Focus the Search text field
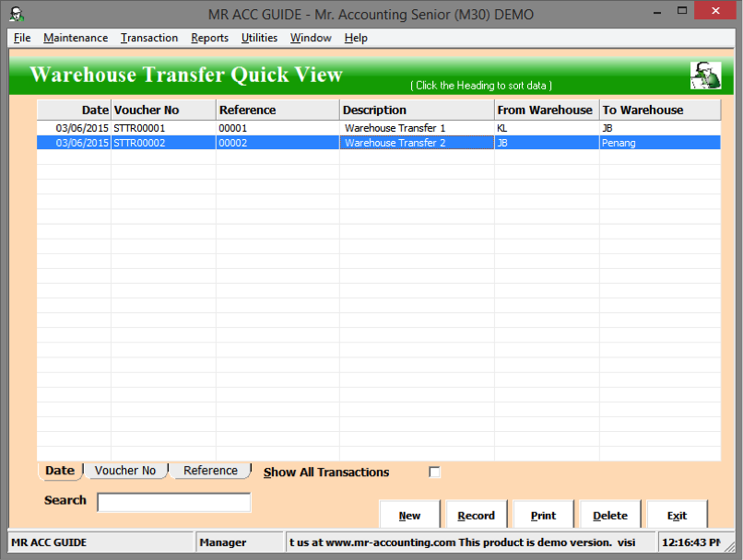This screenshot has height=560, width=743. tap(173, 503)
